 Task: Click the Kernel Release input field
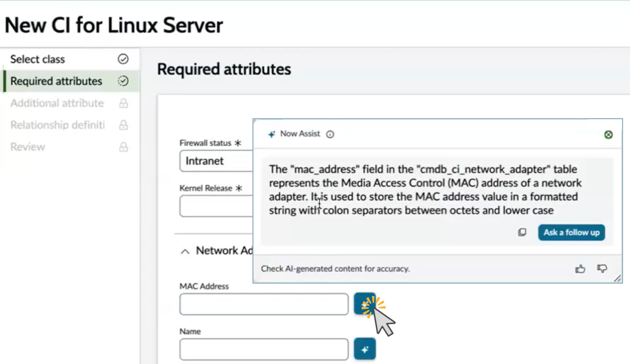[x=216, y=206]
